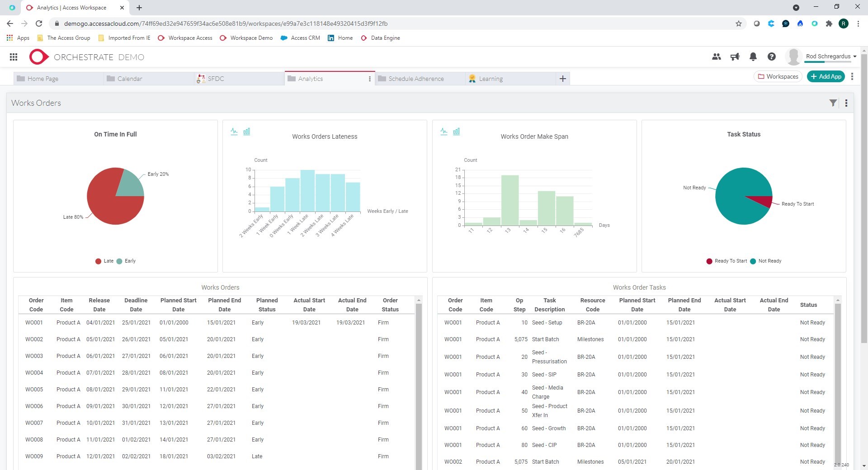Click the user avatar next to Rod Schregardus
This screenshot has height=470, width=868.
click(794, 56)
